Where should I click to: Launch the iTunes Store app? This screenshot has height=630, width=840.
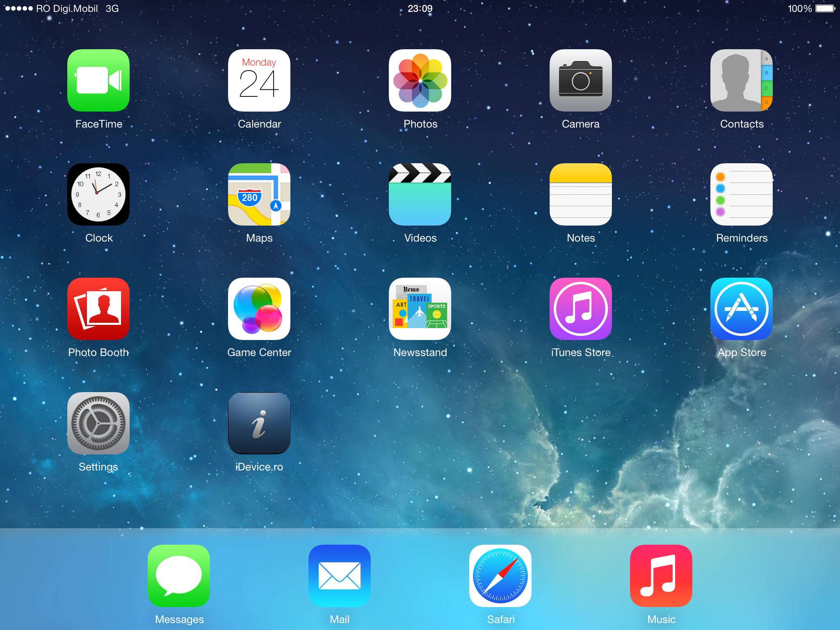(581, 309)
